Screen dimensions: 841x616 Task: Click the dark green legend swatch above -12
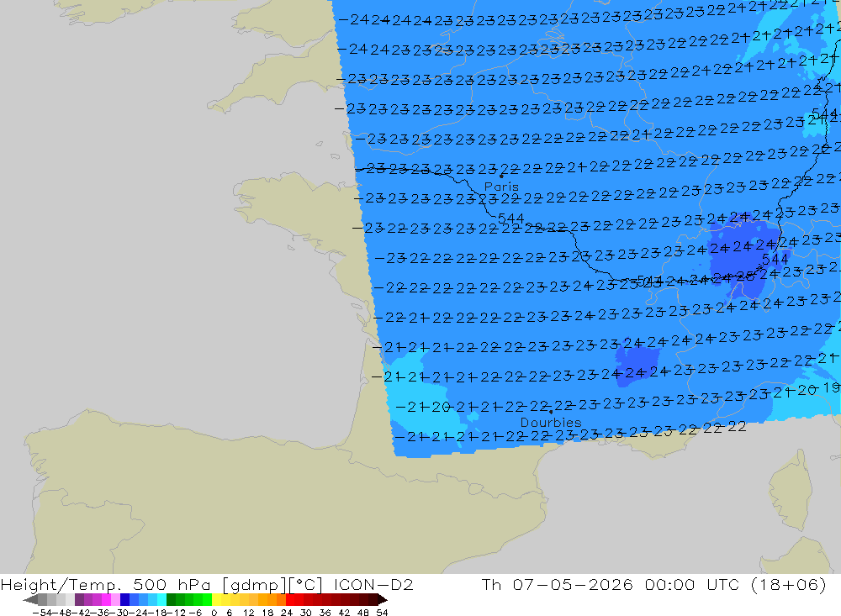point(171,599)
